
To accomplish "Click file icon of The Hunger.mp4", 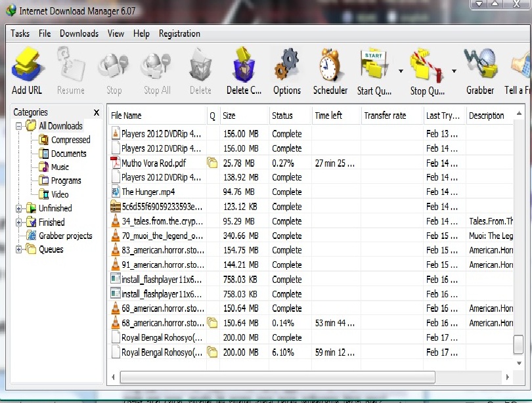I will click(116, 192).
